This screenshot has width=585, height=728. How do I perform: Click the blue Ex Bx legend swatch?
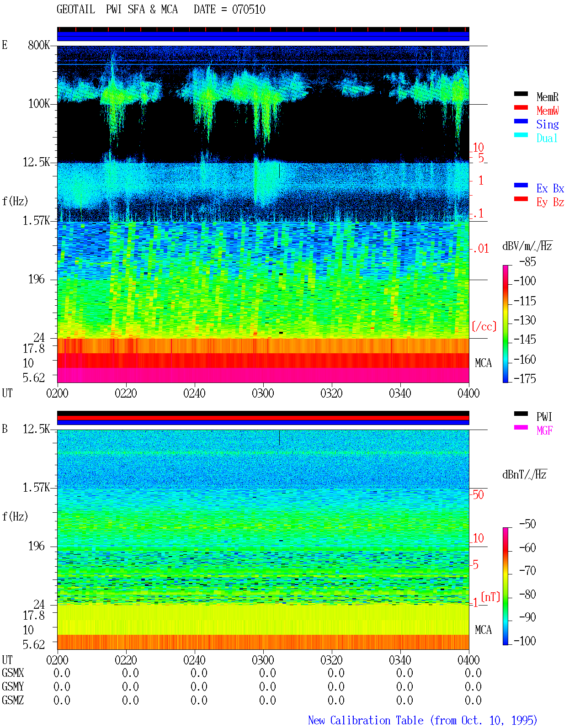pos(521,186)
